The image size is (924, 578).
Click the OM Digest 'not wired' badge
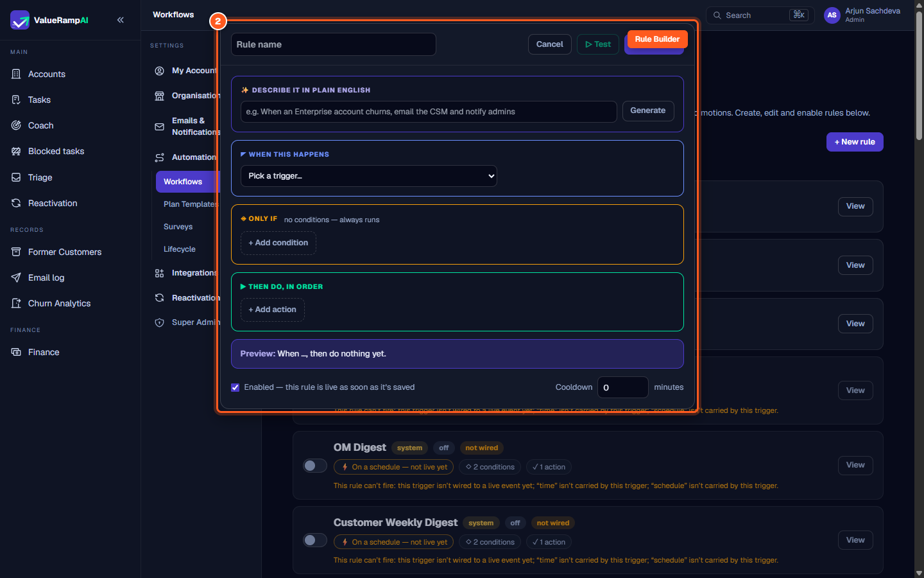pyautogui.click(x=482, y=448)
